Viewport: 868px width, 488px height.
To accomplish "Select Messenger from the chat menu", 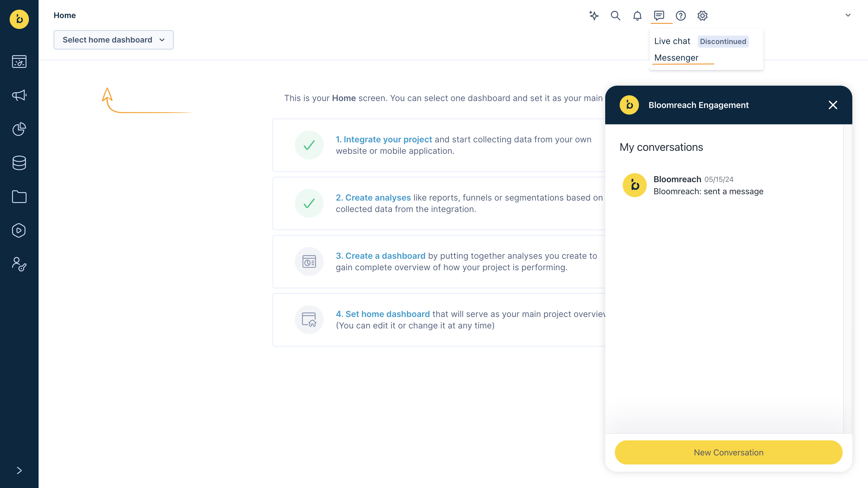I will 676,58.
